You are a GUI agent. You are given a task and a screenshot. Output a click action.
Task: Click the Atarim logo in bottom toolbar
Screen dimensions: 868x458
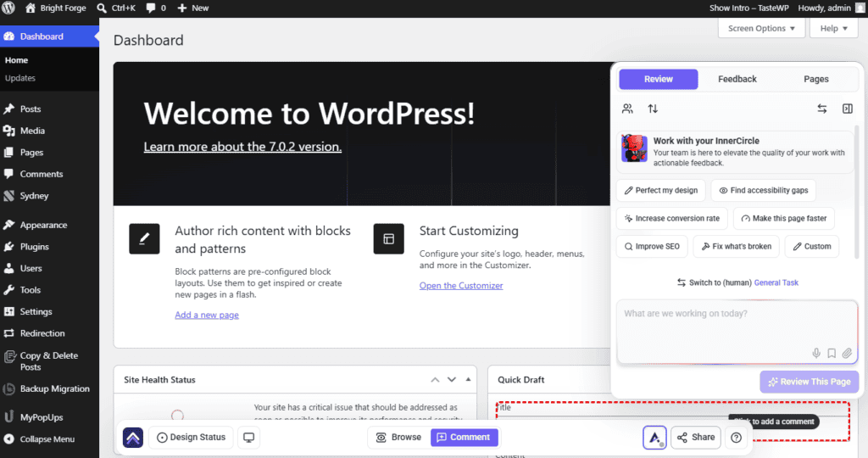(x=133, y=438)
